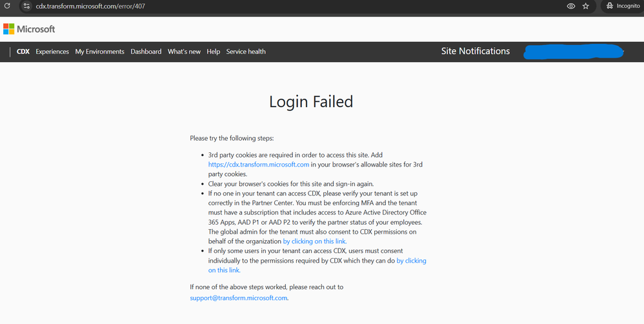Navigate to My Environments
The width and height of the screenshot is (644, 324).
99,52
